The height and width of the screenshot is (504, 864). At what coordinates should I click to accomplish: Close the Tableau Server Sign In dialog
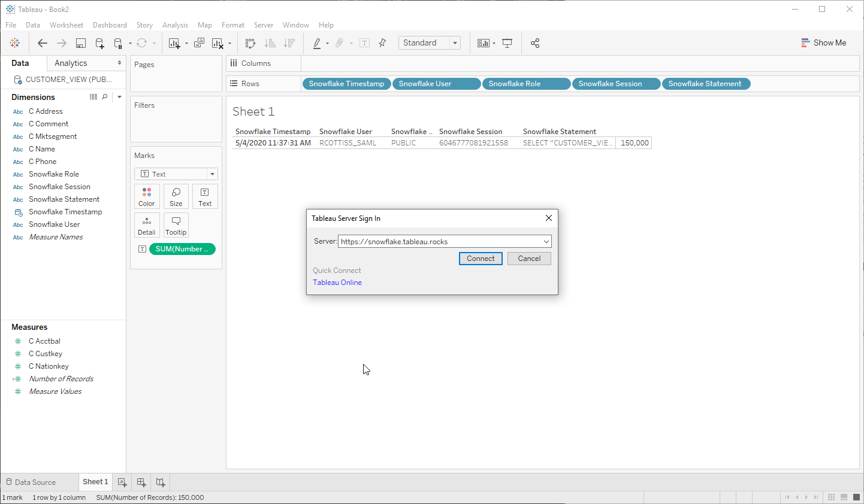click(x=548, y=218)
